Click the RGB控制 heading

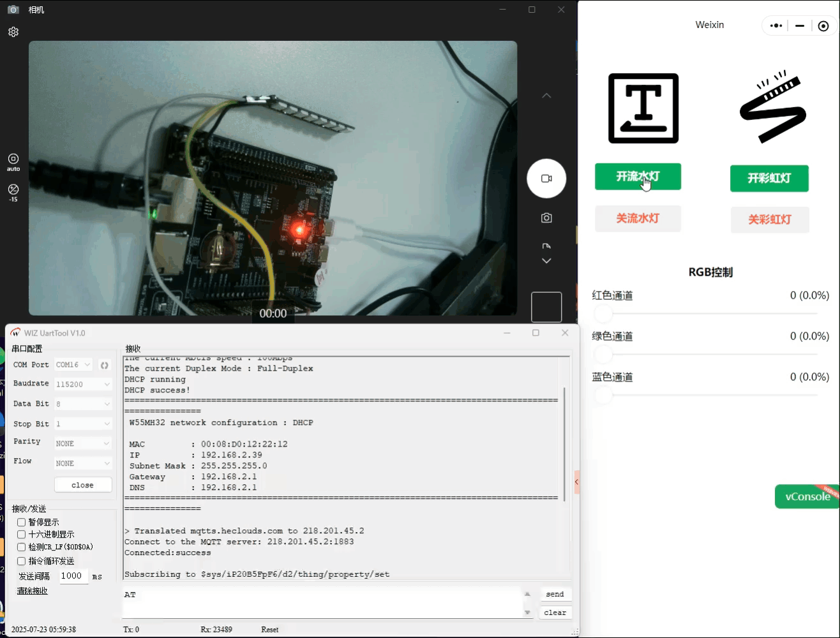tap(710, 272)
